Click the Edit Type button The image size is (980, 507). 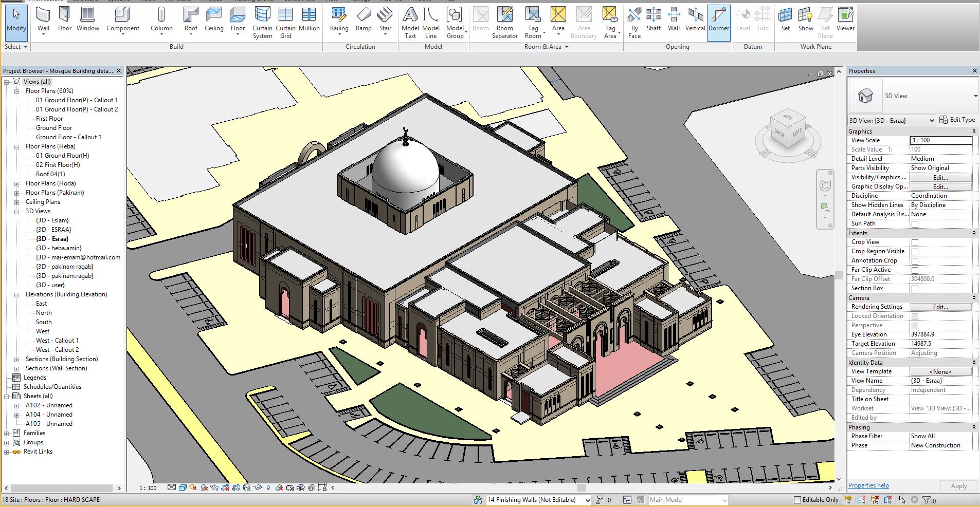(957, 120)
